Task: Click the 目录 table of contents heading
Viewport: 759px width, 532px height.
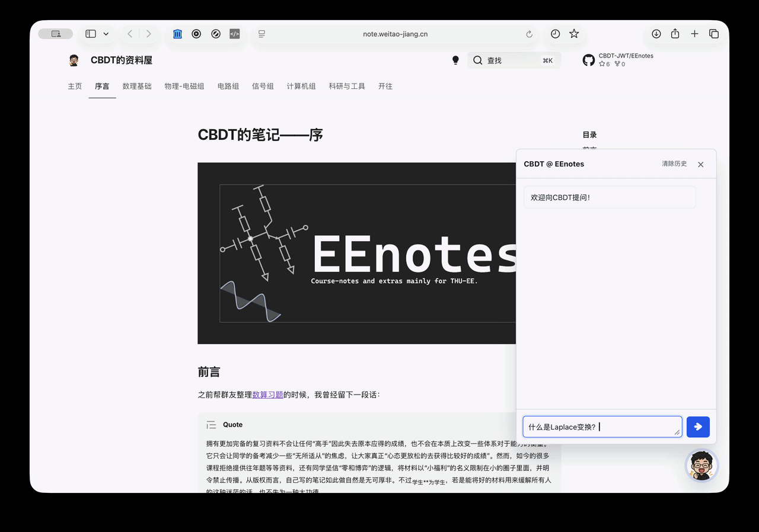Action: 589,134
